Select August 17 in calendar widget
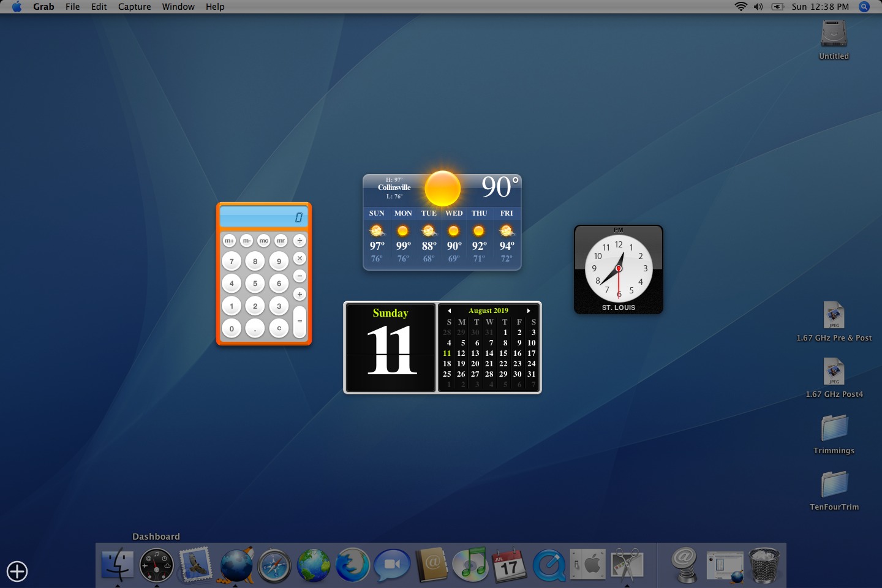Viewport: 882px width, 588px height. (531, 353)
